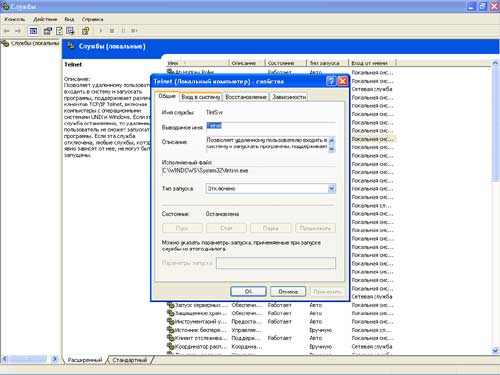Click the gear icon beside Клиент отслежива…
Viewport: 500px width, 375px height.
[x=171, y=338]
